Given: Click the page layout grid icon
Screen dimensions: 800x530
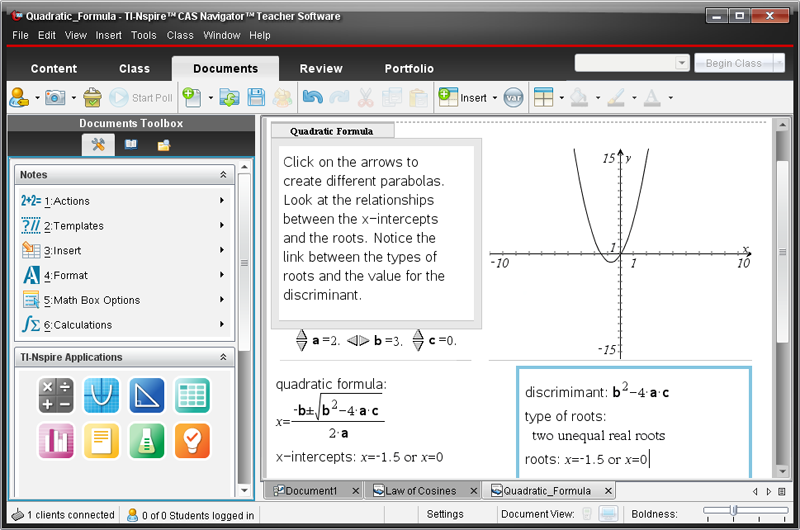Looking at the screenshot, I should click(543, 97).
